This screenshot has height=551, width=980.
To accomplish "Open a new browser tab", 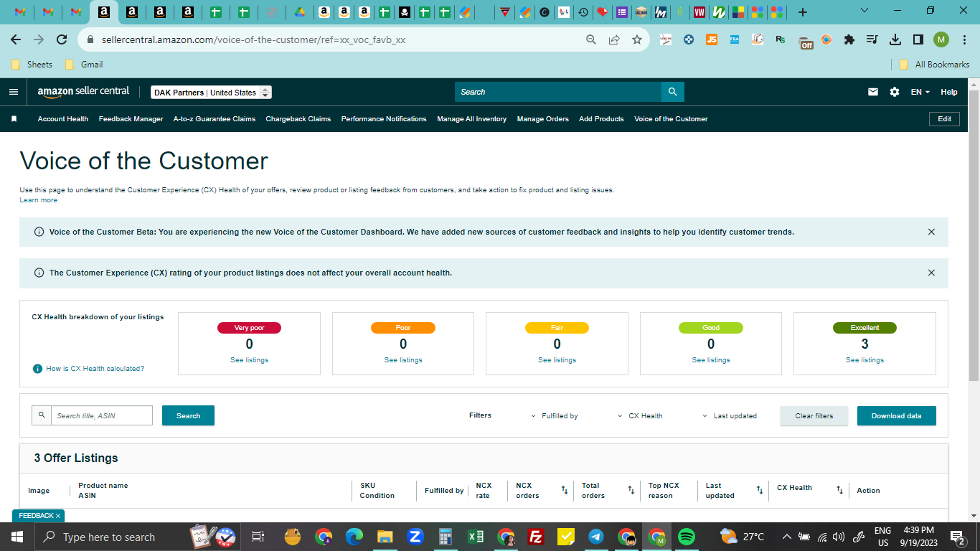I will click(803, 12).
